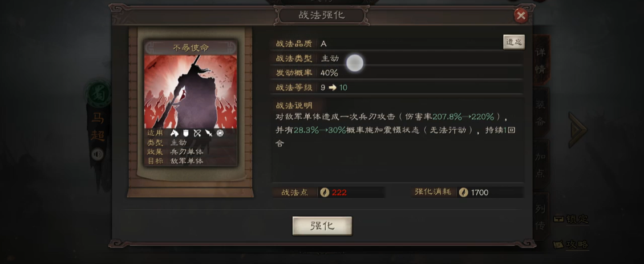Screen dimensions: 644x264
Task: Tap the round siege wheel icon
Action: click(x=220, y=133)
